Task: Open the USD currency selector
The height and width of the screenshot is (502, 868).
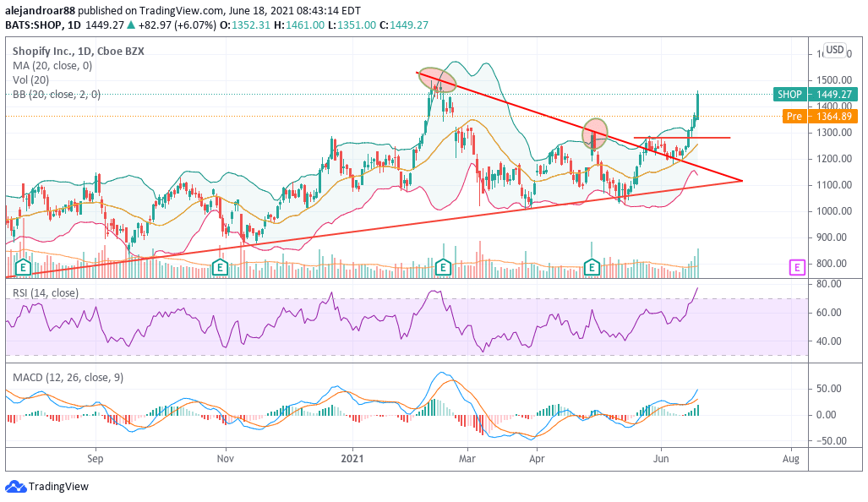Action: 835,50
